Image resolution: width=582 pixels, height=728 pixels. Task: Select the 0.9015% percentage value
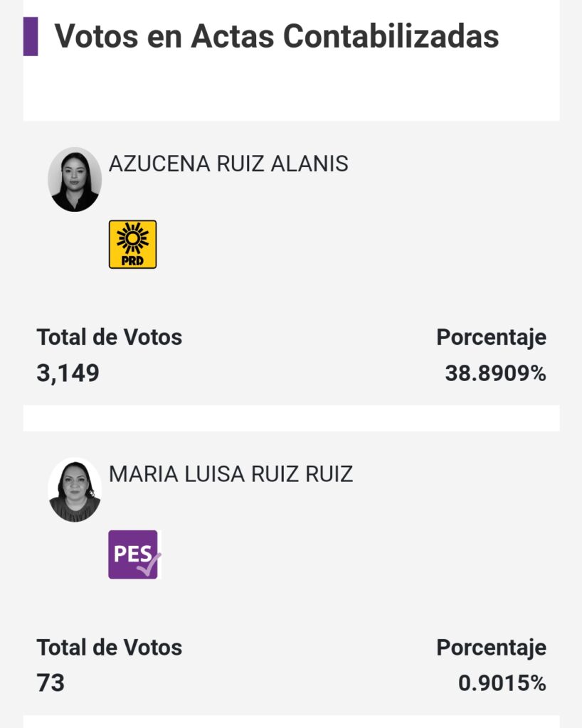pyautogui.click(x=502, y=683)
